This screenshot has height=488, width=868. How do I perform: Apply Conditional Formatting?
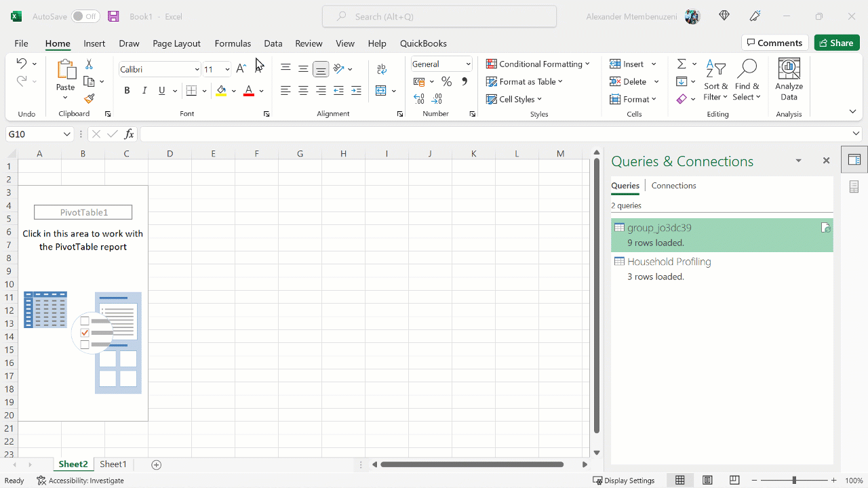(x=538, y=64)
